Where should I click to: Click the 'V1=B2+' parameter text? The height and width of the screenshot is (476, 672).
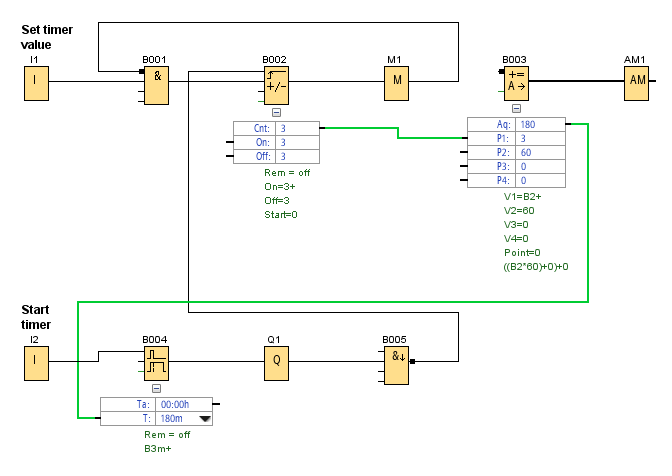[x=522, y=197]
